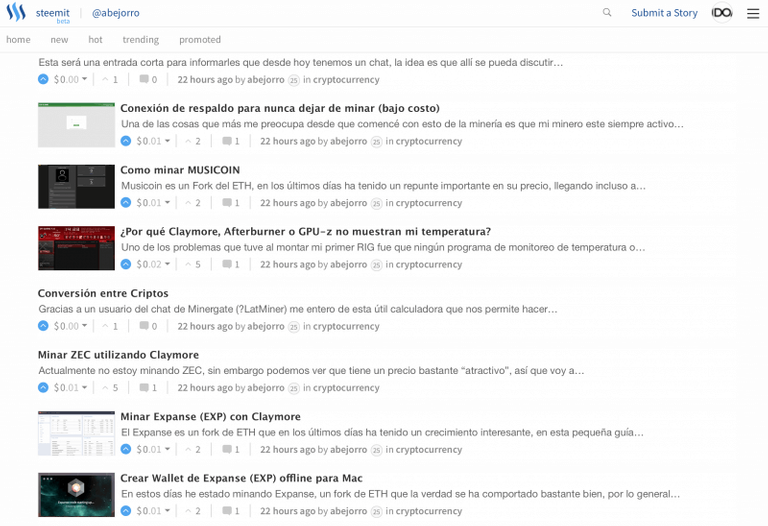The height and width of the screenshot is (526, 768).
Task: Upvote the chat announcement post
Action: point(43,79)
